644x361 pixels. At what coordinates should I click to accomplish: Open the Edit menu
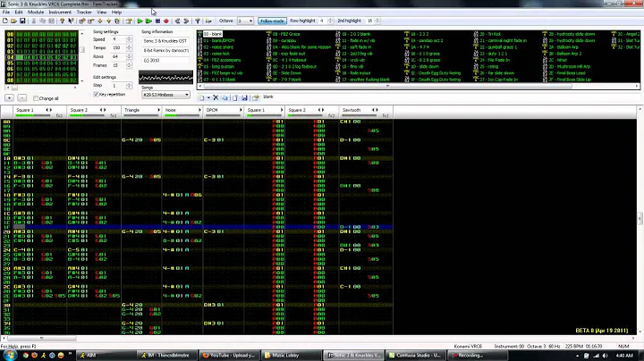click(x=19, y=13)
